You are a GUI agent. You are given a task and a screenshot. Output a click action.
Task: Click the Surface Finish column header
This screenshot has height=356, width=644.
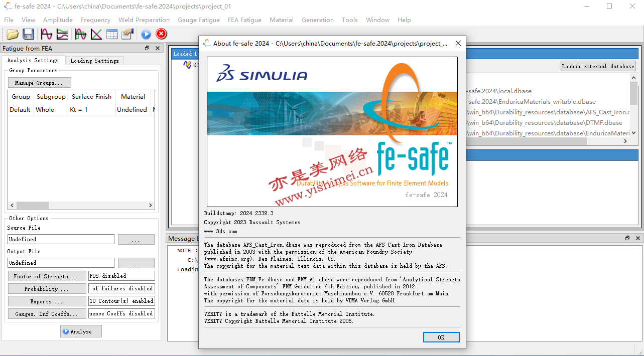[91, 97]
